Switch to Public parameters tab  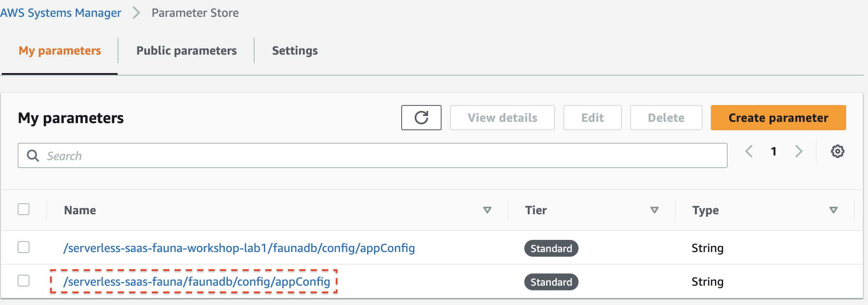tap(187, 50)
